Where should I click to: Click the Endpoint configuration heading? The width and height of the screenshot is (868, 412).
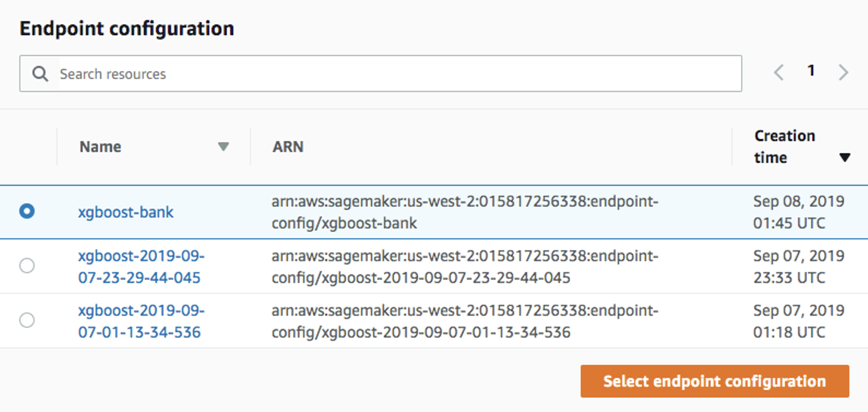[127, 28]
